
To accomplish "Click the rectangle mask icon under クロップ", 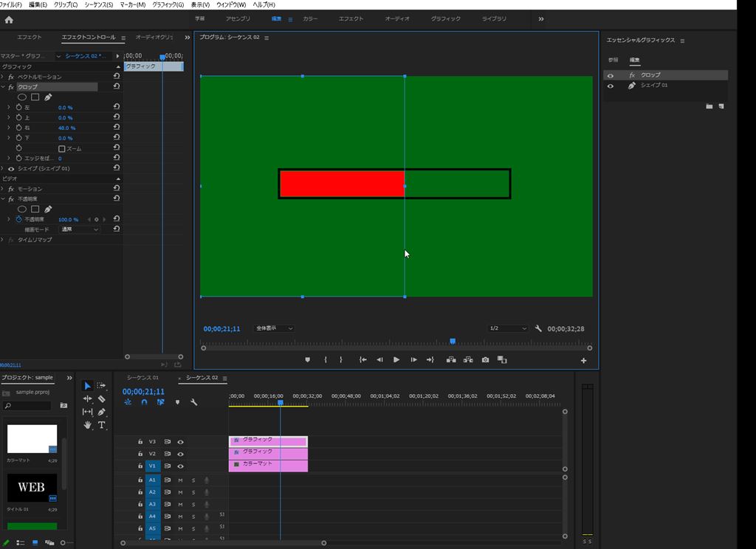I will click(35, 97).
